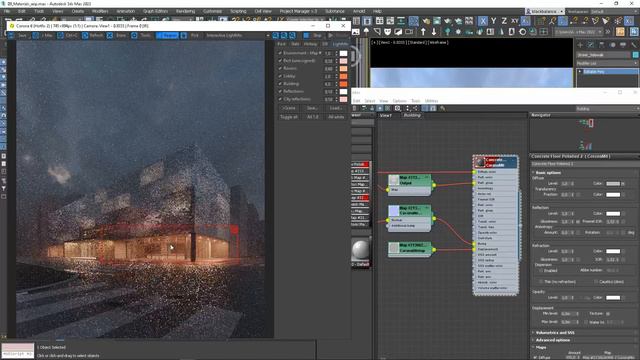Toggle the Building light checkbox
The width and height of the screenshot is (640, 360).
(280, 84)
